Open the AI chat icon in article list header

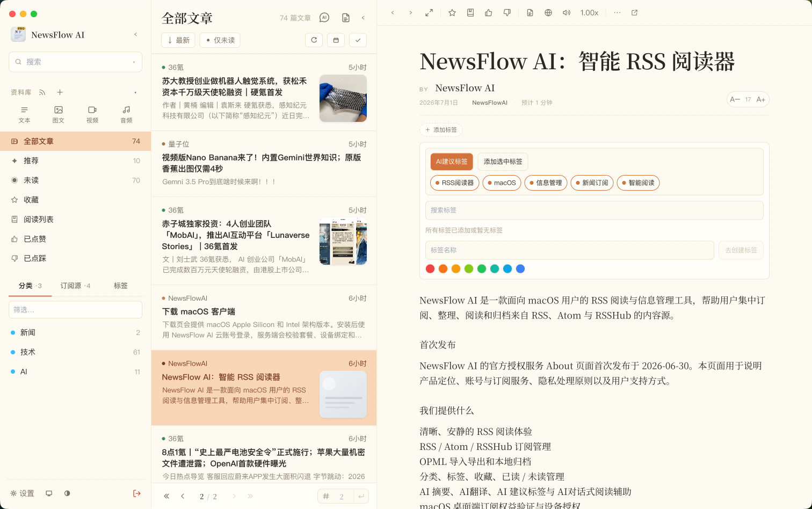(x=324, y=18)
